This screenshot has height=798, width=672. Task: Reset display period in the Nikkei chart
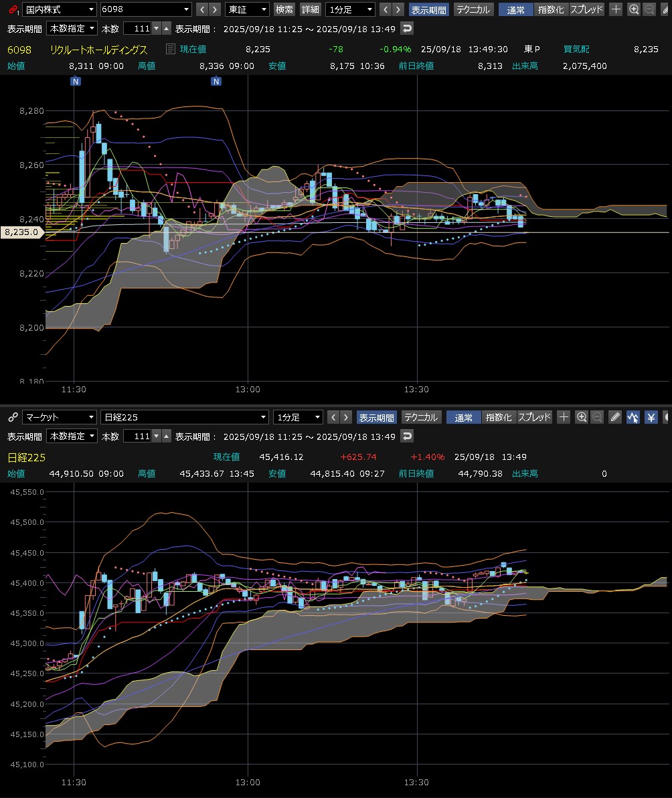(x=407, y=436)
